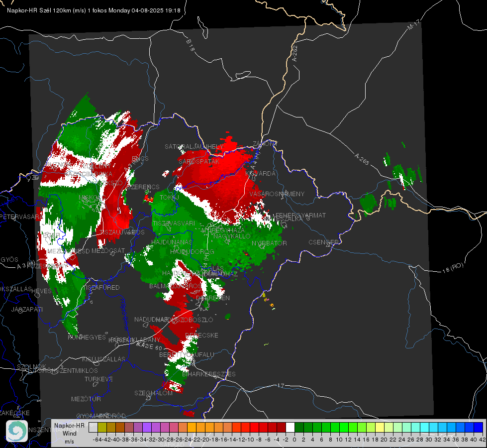
Task: Click the HAJDÚDOROG city label
Action: (x=192, y=251)
